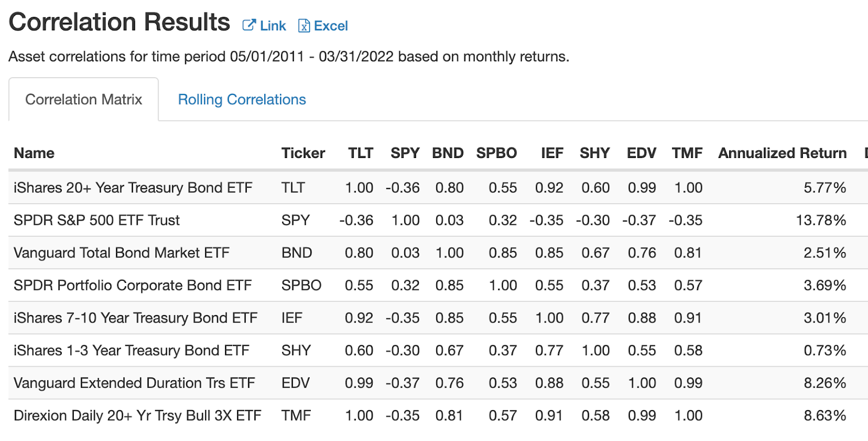Click the Name column header
This screenshot has width=868, height=441.
tap(34, 153)
